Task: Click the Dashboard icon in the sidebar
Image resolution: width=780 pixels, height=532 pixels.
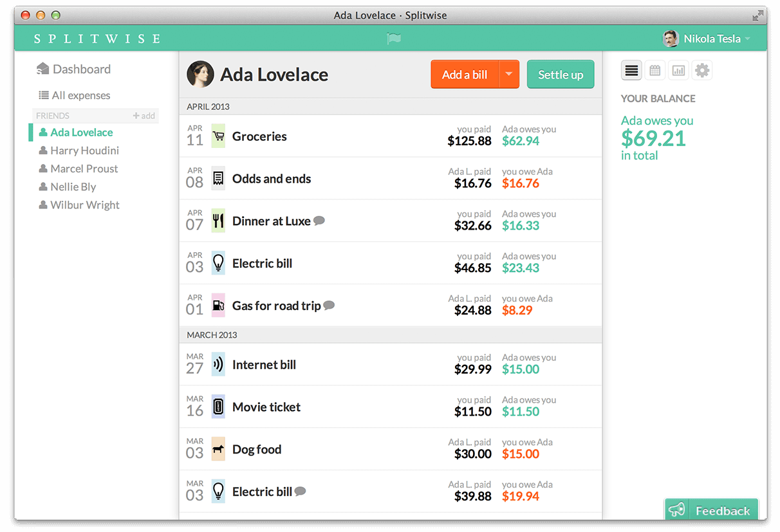Action: coord(43,68)
